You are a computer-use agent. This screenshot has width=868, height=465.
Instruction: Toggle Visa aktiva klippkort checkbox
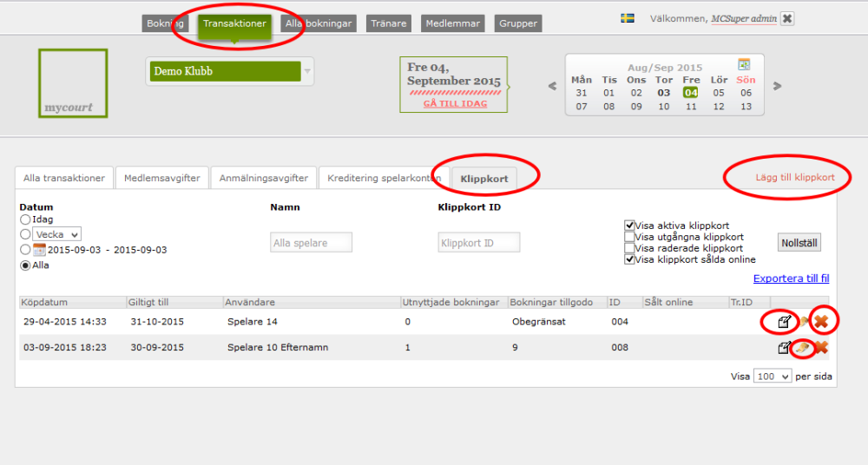coord(628,226)
